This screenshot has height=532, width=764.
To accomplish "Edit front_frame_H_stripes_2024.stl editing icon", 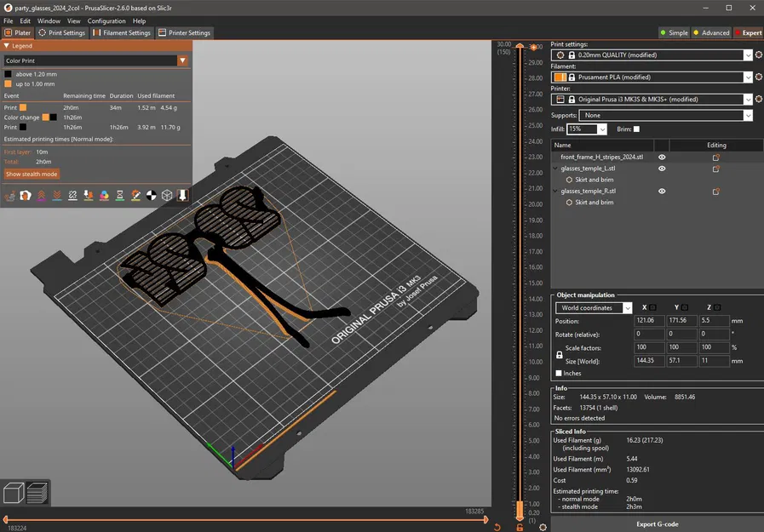I will (715, 157).
